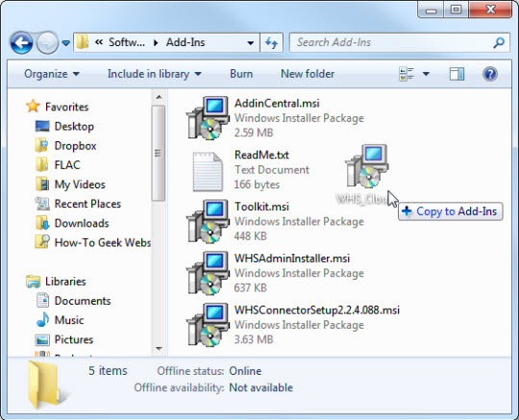Click the My Videos film icon
Image resolution: width=519 pixels, height=420 pixels.
pyautogui.click(x=42, y=184)
